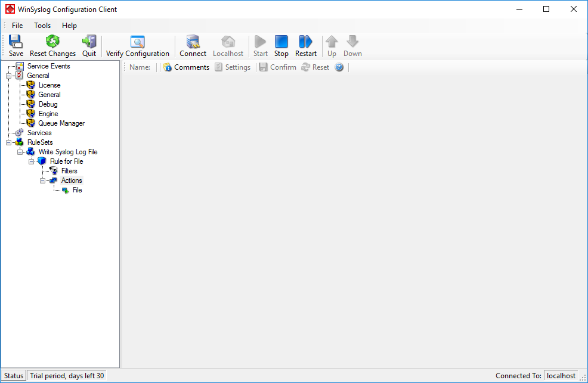Click the Connect toolbar icon

point(193,46)
